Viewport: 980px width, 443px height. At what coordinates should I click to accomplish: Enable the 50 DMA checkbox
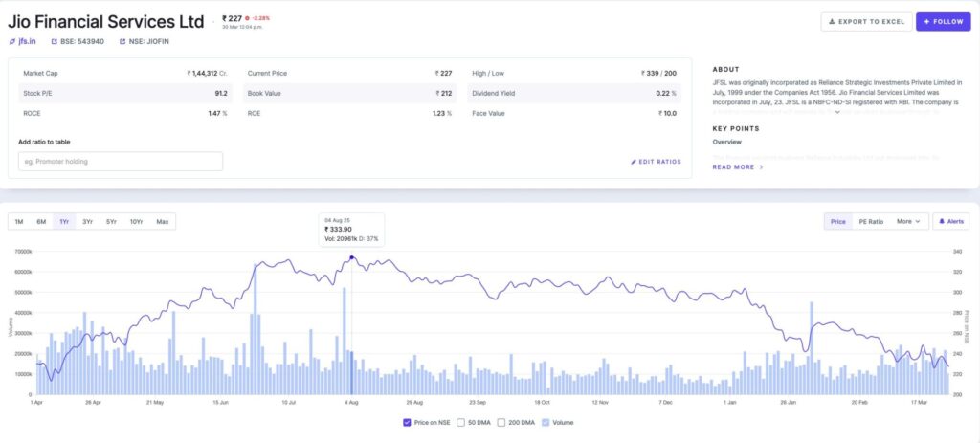click(461, 421)
